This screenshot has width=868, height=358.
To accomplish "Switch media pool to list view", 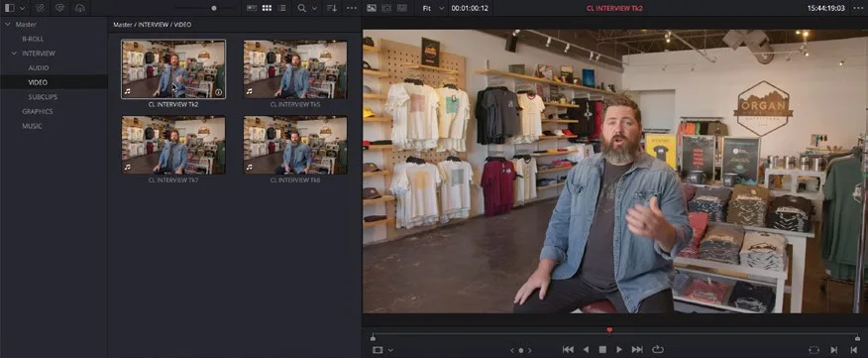I will coord(282,8).
